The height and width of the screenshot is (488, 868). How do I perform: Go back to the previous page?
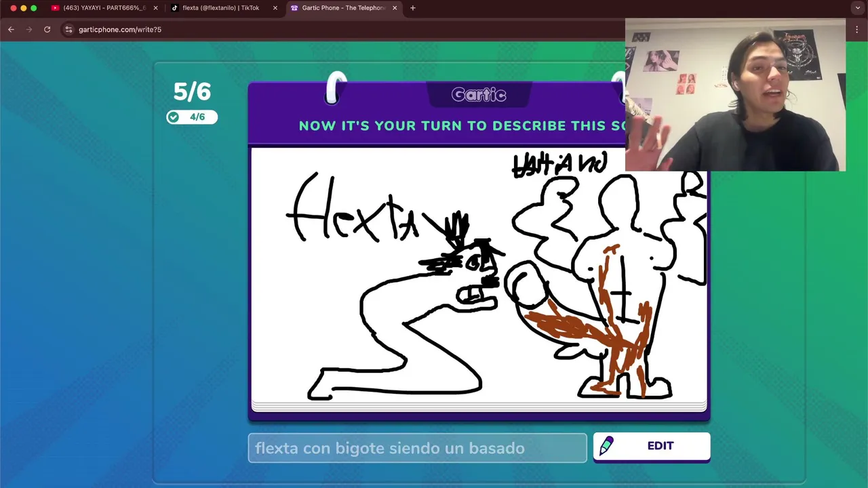tap(11, 29)
